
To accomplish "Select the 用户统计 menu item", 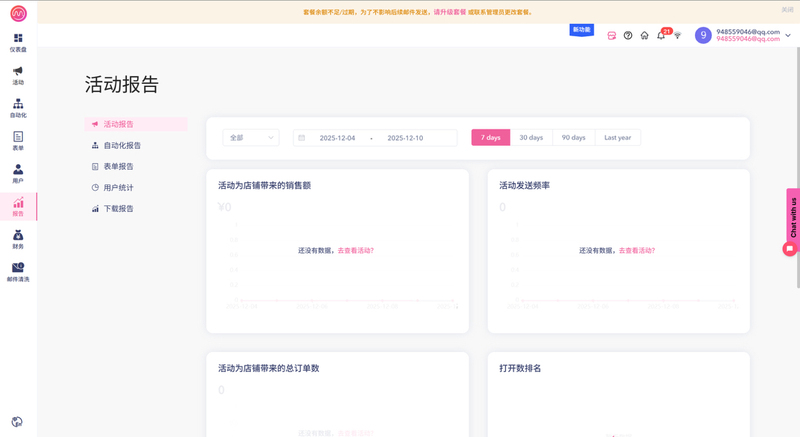I will [x=136, y=188].
